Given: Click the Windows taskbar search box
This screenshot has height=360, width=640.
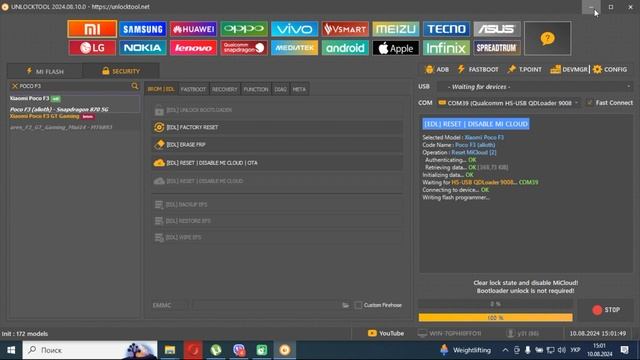Looking at the screenshot, I should (x=90, y=350).
